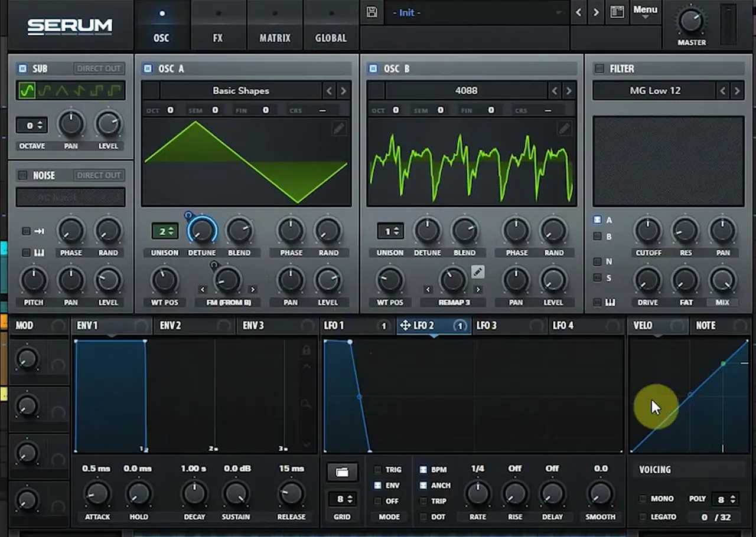Open the 4088 wavetable selector
Screen dimensions: 756x537
[x=467, y=91]
